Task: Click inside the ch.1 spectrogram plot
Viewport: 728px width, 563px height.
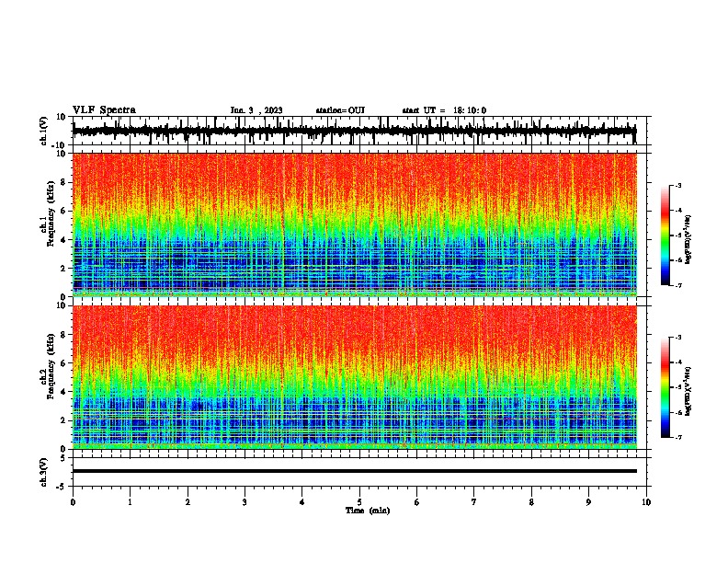Action: point(354,224)
